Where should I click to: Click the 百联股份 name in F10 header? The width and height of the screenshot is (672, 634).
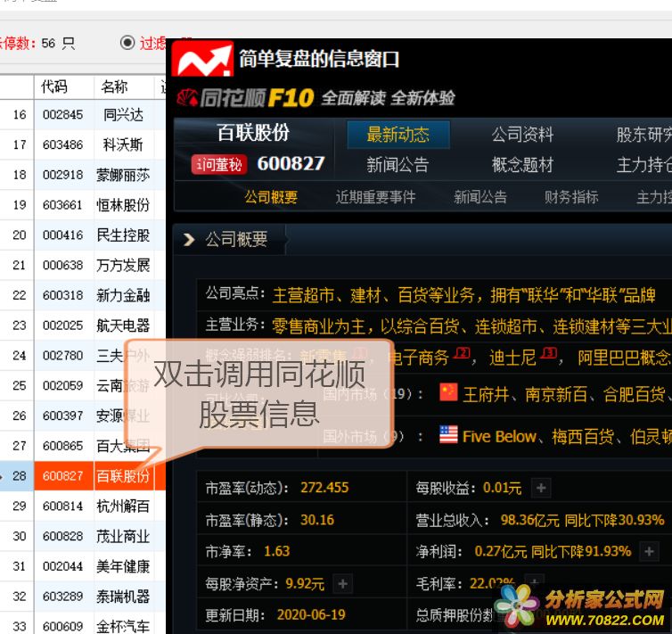(253, 133)
